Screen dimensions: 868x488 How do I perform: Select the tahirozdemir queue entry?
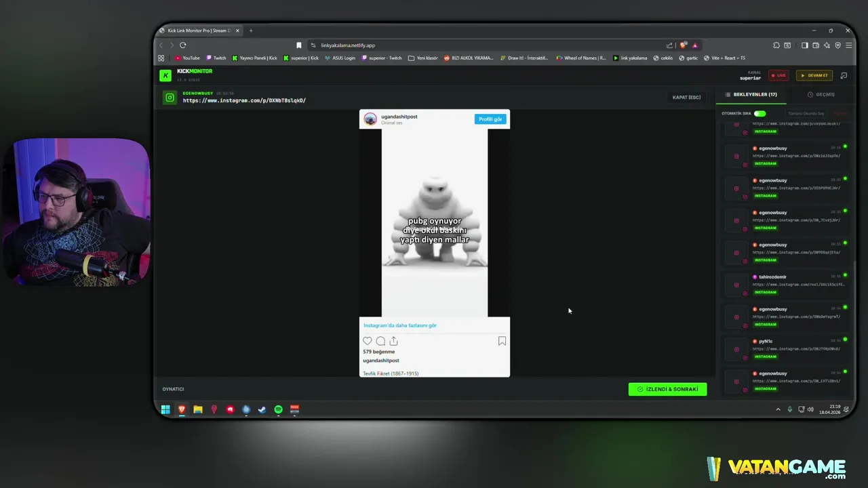point(785,285)
